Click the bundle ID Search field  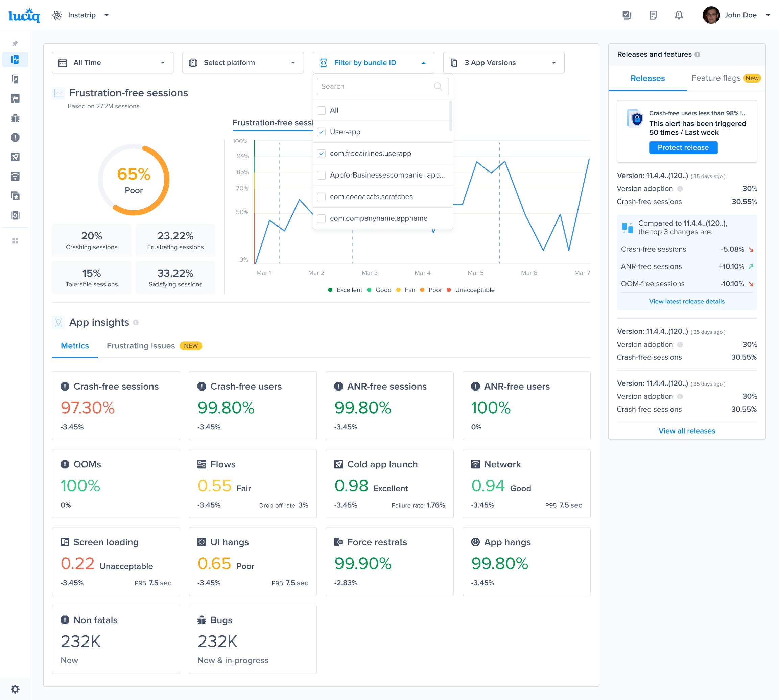click(377, 87)
